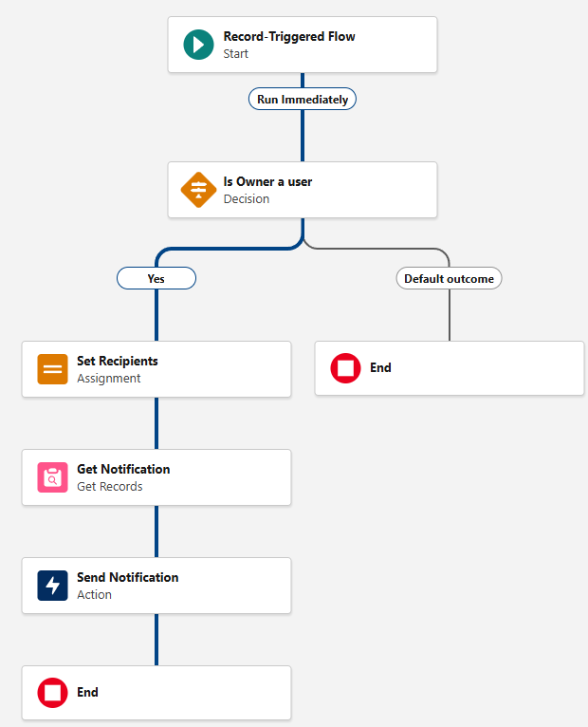Screen dimensions: 588x727
Task: Select the Send Notification element name
Action: coord(127,577)
